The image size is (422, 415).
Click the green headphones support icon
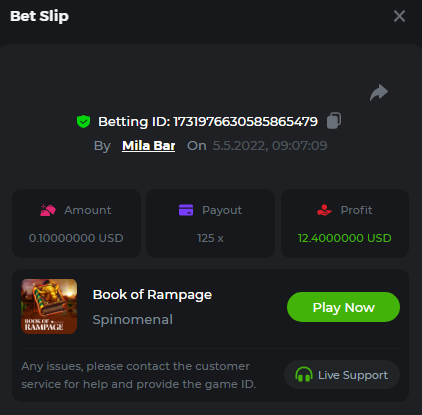(x=304, y=375)
